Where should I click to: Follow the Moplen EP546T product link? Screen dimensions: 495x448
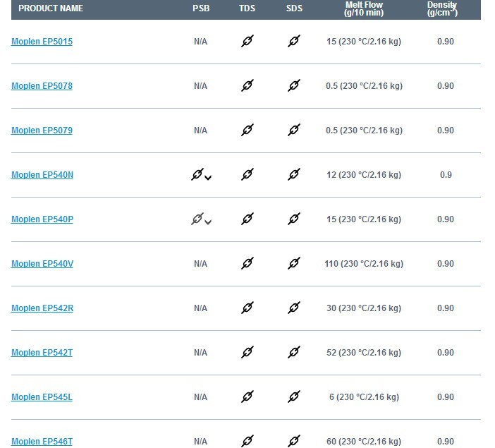[42, 442]
